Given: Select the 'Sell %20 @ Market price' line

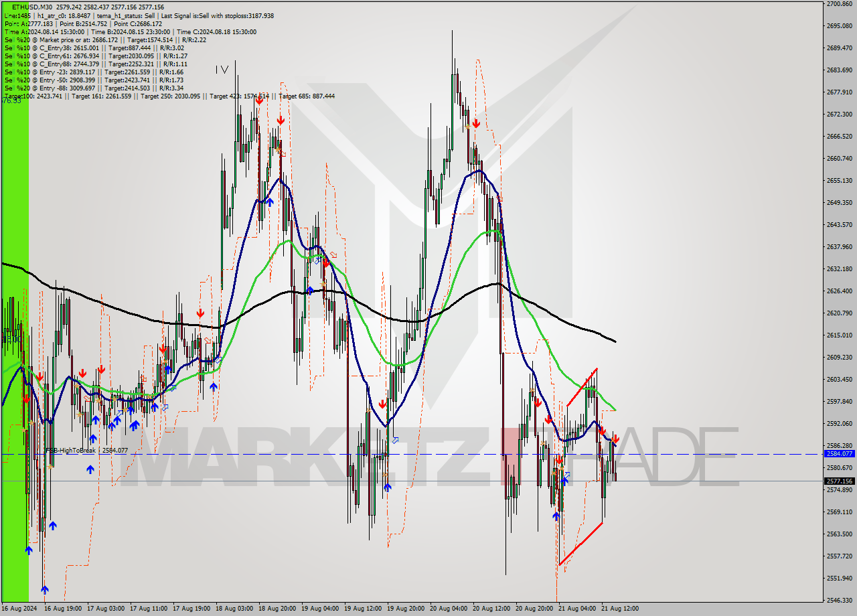Looking at the screenshot, I should coord(105,40).
